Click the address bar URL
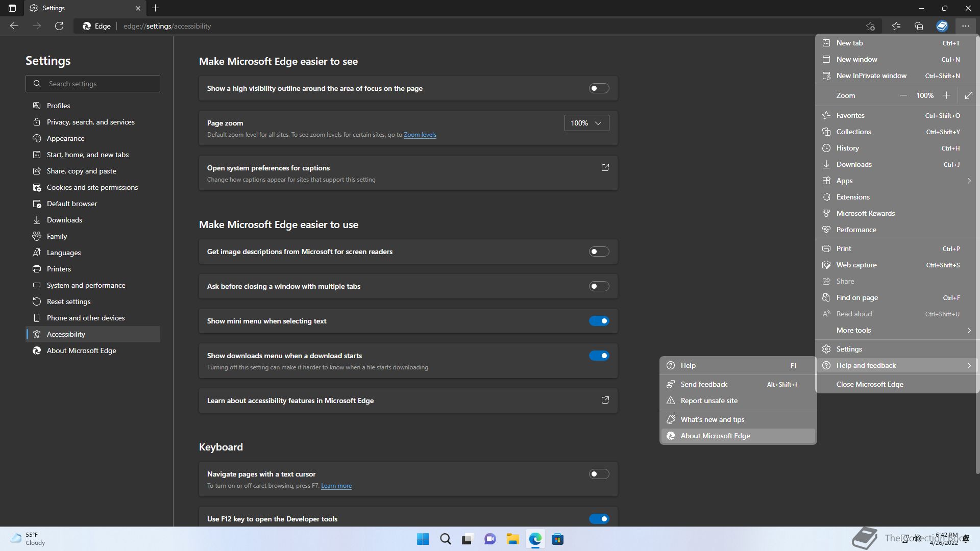980x551 pixels. (x=167, y=26)
